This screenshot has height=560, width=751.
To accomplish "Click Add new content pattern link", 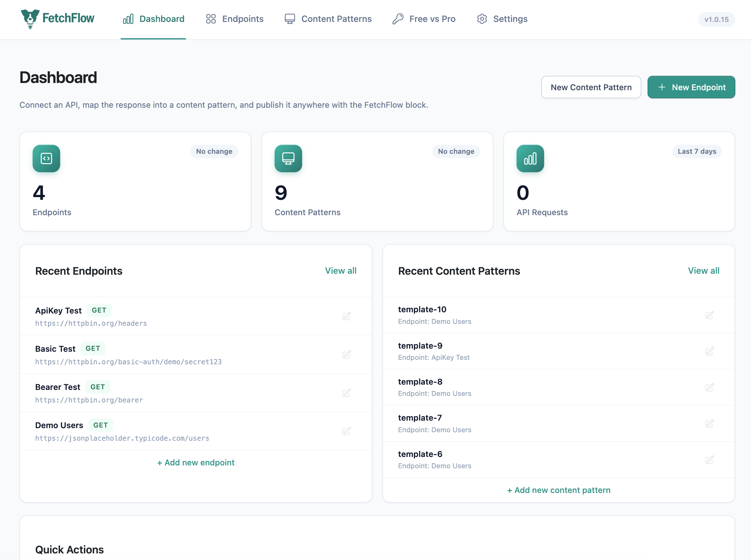I will [x=559, y=490].
